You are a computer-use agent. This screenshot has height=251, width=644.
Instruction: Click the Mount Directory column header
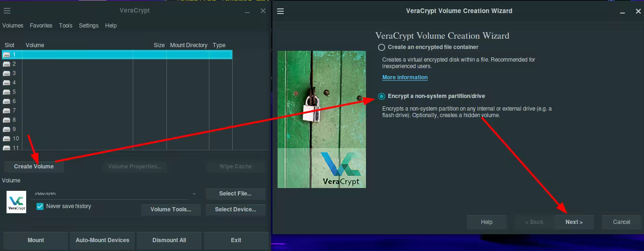[188, 45]
